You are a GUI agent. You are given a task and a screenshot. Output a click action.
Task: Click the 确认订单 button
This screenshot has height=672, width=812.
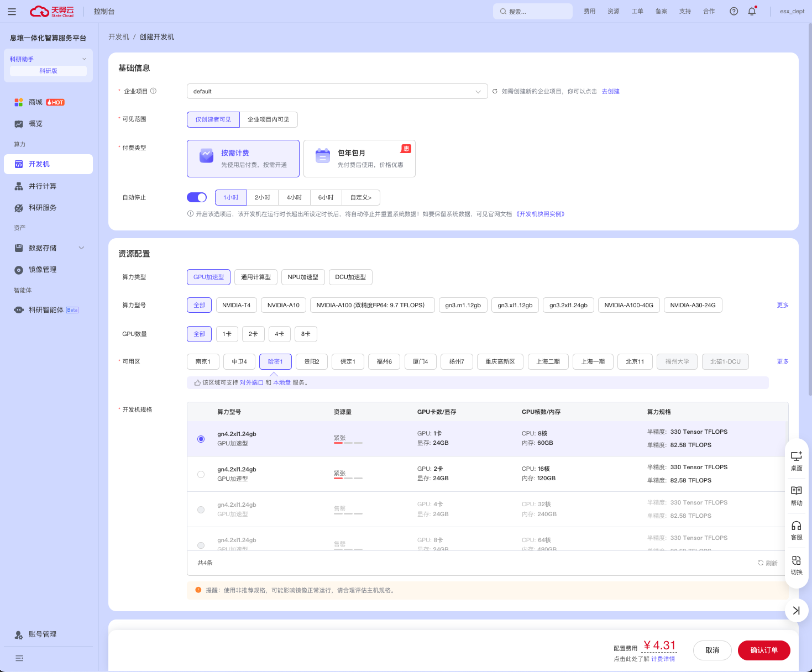pyautogui.click(x=763, y=650)
